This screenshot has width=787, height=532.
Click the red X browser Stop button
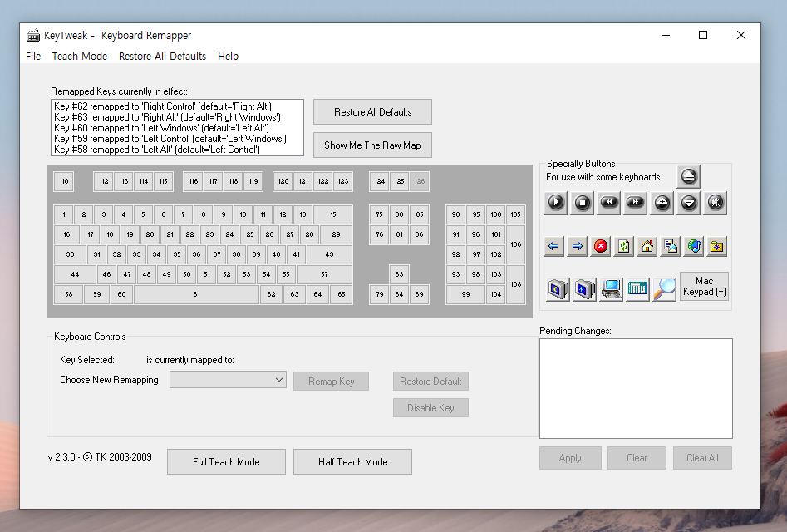pyautogui.click(x=600, y=246)
